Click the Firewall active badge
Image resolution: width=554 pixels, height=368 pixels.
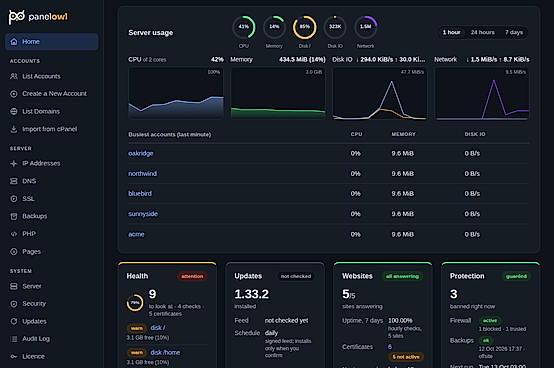[x=490, y=321]
